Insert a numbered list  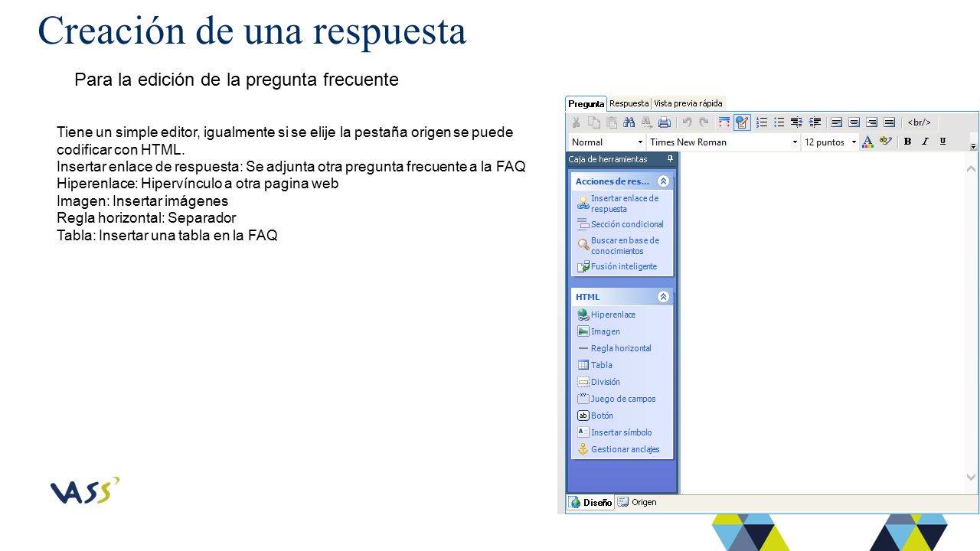[762, 122]
